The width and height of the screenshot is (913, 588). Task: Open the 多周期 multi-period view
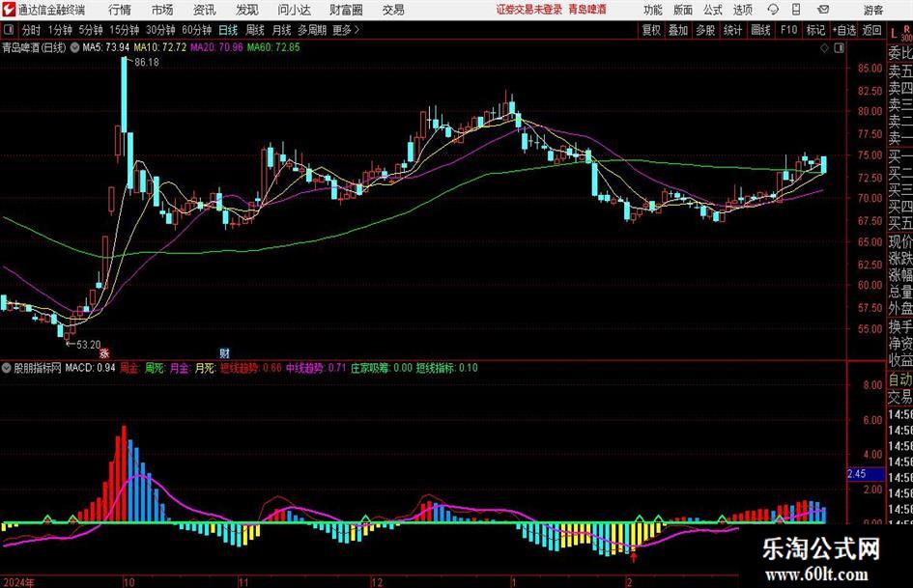pyautogui.click(x=312, y=30)
